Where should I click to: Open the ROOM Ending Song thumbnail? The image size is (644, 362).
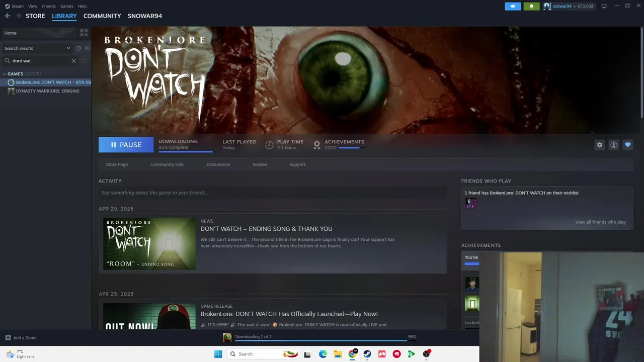coord(149,243)
